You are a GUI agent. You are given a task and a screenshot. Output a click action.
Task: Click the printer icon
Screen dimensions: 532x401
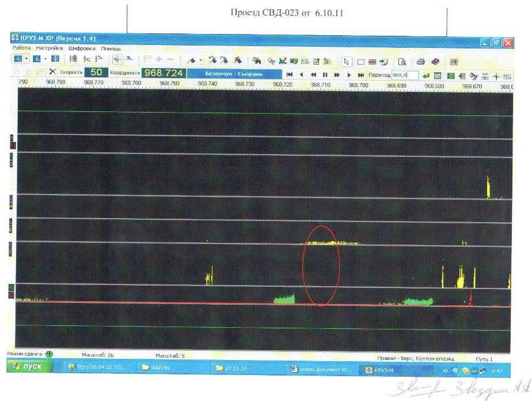[421, 62]
